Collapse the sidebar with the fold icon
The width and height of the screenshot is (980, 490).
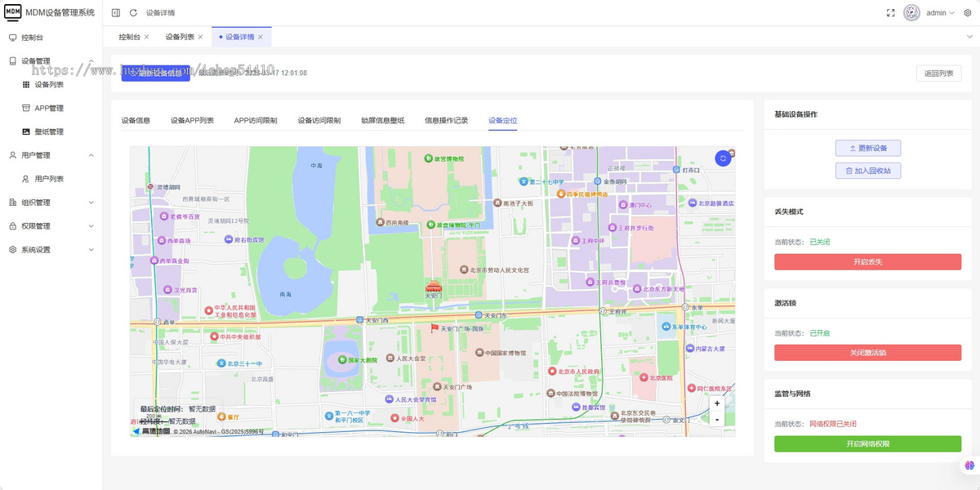(x=116, y=13)
